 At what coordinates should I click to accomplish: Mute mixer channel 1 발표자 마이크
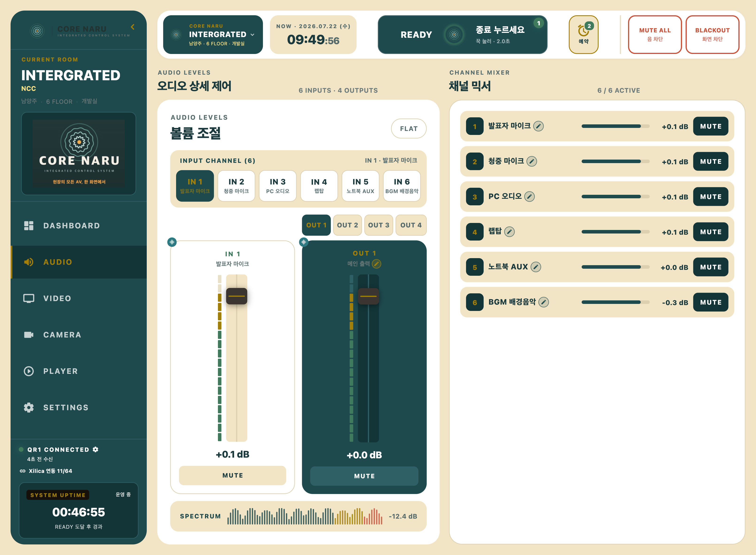711,126
